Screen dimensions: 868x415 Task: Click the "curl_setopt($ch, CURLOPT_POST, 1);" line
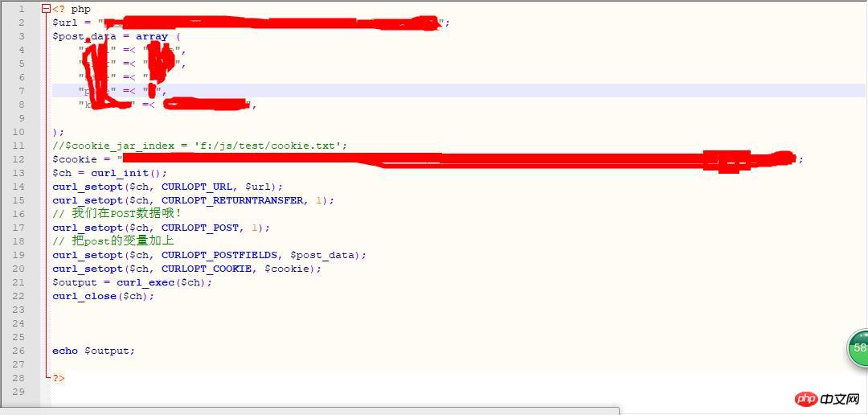(x=161, y=228)
